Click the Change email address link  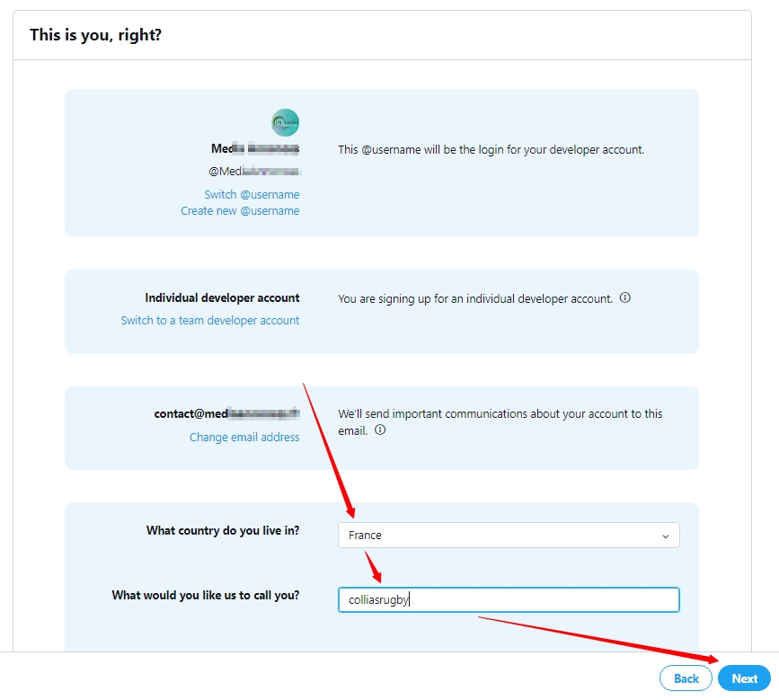(244, 438)
